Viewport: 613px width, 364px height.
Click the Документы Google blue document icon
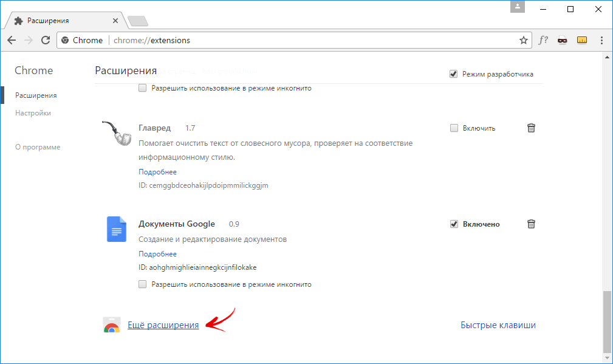117,229
